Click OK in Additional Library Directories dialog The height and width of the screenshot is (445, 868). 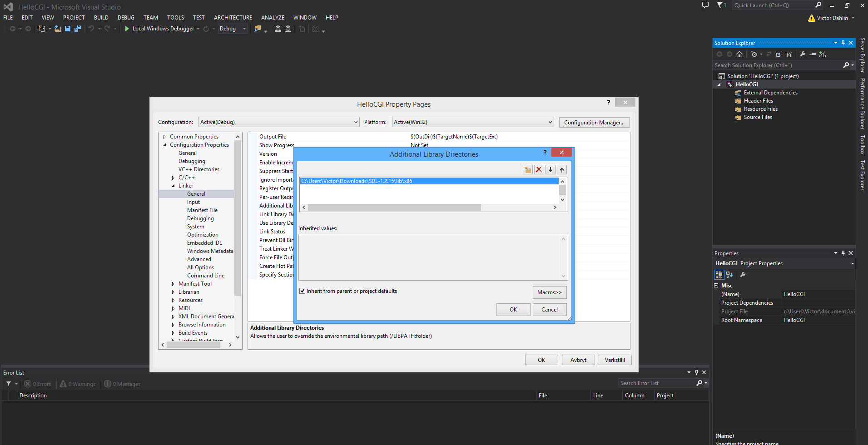point(513,310)
